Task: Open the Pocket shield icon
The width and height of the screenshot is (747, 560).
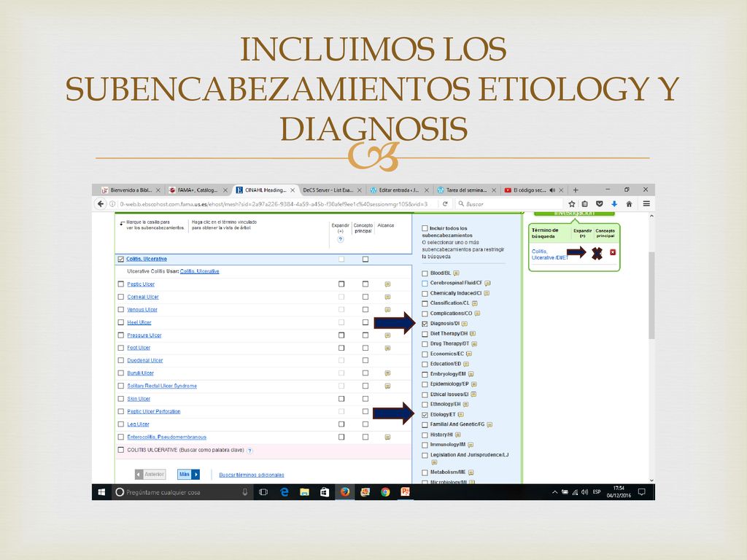Action: click(x=600, y=204)
